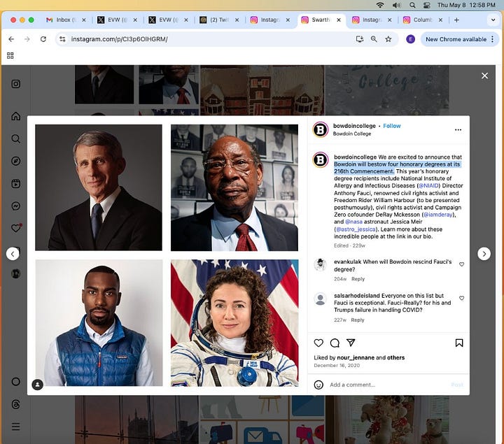Viewport: 504px width, 444px height.
Task: Open @nasa mention link
Action: coord(353,222)
